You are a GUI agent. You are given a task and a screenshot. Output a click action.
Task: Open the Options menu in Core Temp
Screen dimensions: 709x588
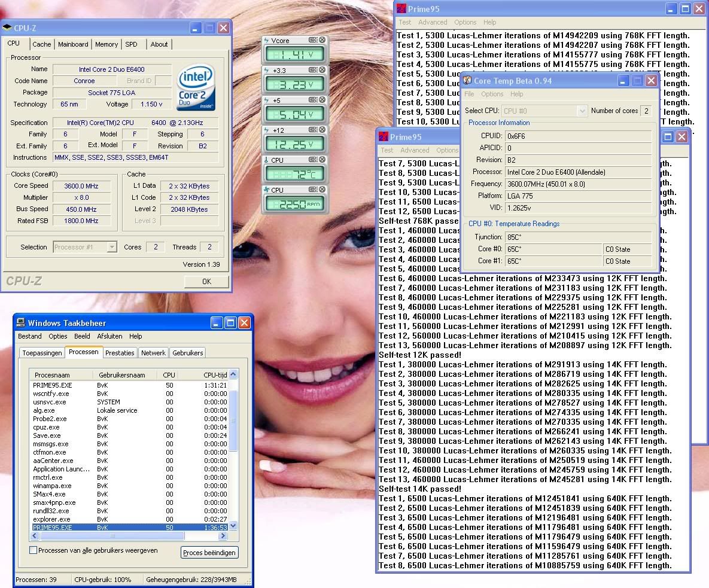[492, 94]
